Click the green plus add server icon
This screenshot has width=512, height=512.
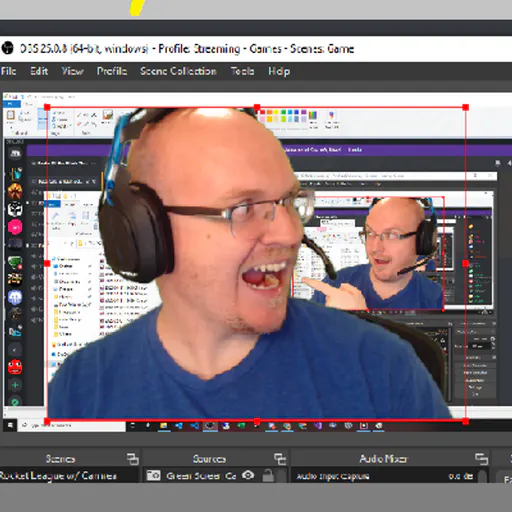[15, 385]
